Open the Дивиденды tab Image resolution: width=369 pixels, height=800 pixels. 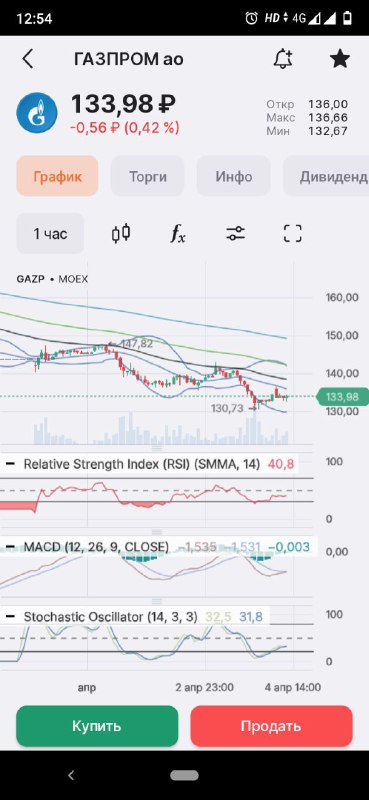tap(326, 177)
